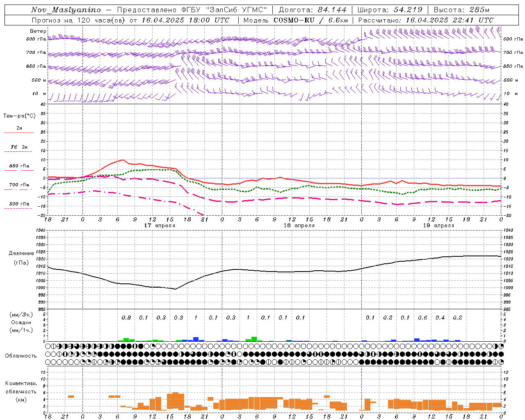Click the 0.8 precipitation amount value
The height and width of the screenshot is (420, 525).
tap(126, 317)
